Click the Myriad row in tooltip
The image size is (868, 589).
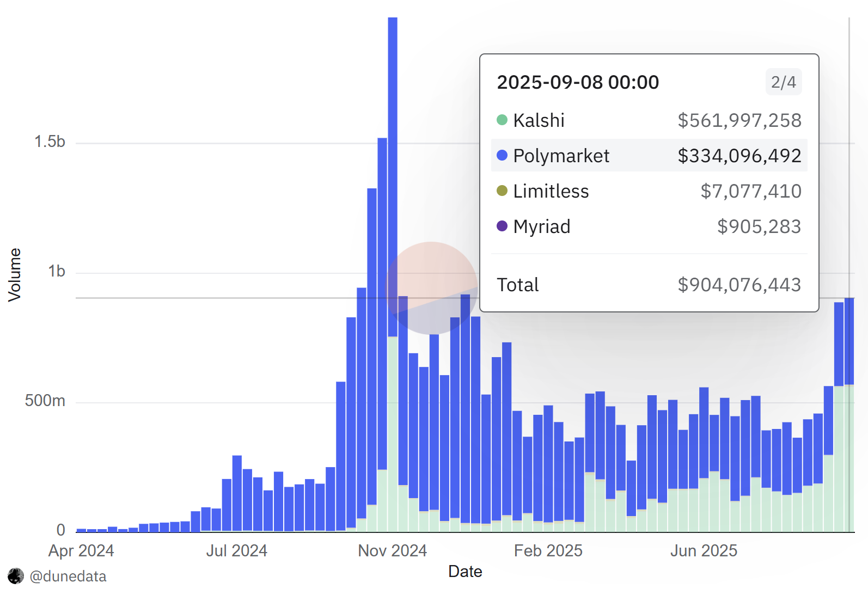[x=649, y=226]
